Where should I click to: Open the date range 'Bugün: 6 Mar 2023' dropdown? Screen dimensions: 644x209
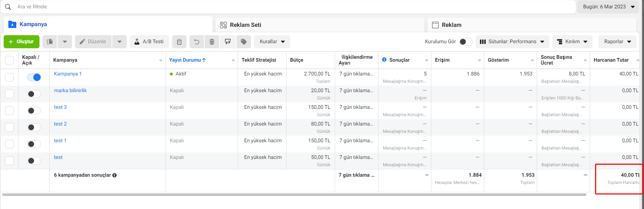609,7
